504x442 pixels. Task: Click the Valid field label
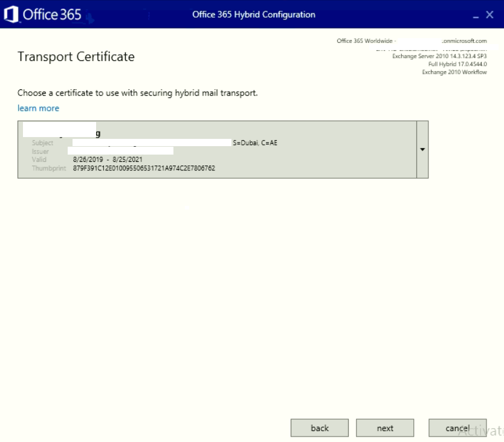click(x=39, y=159)
